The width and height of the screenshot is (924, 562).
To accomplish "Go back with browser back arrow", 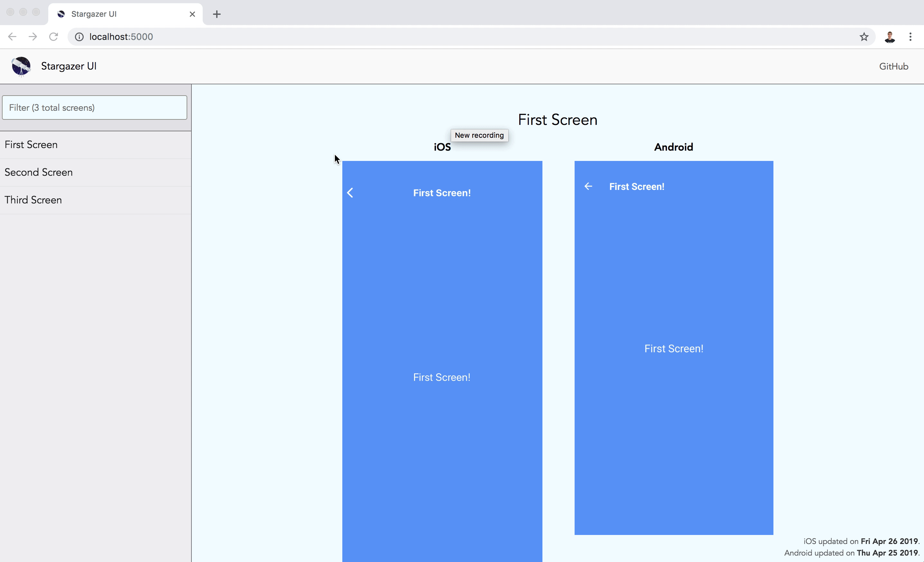I will 12,37.
